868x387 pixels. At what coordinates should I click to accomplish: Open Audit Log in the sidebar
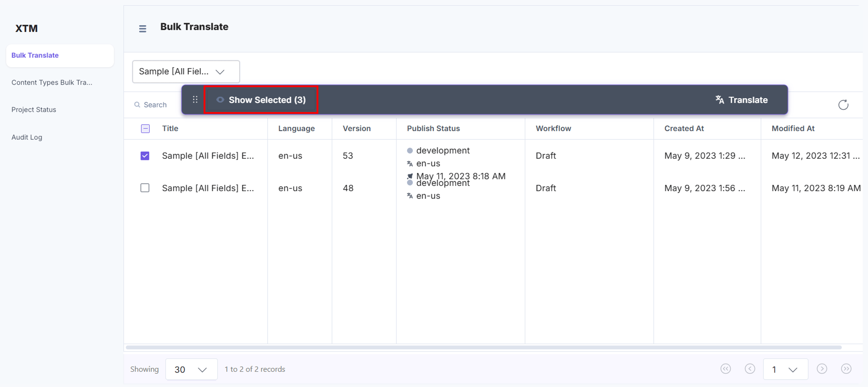click(27, 137)
